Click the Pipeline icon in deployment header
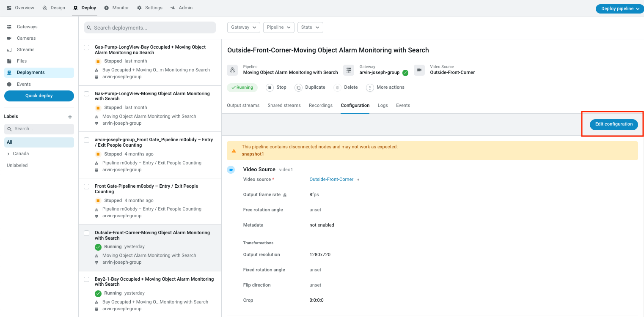This screenshot has width=644, height=317. pos(232,70)
